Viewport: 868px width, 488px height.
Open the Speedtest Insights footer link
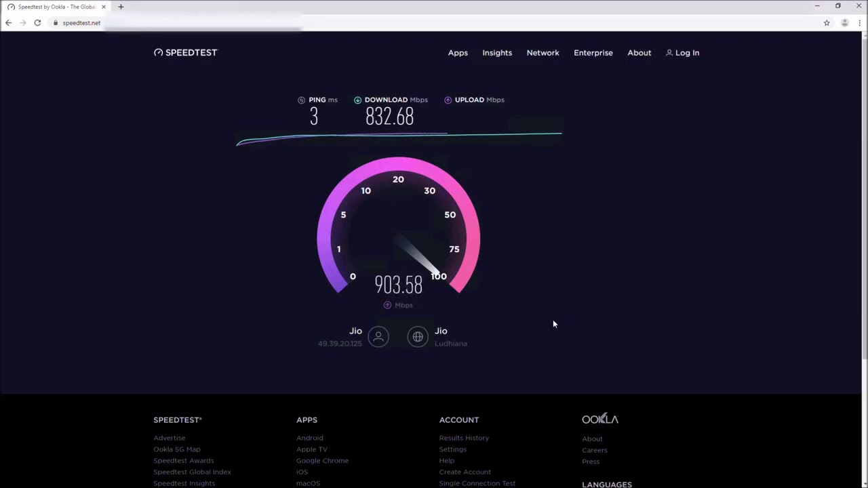click(184, 483)
